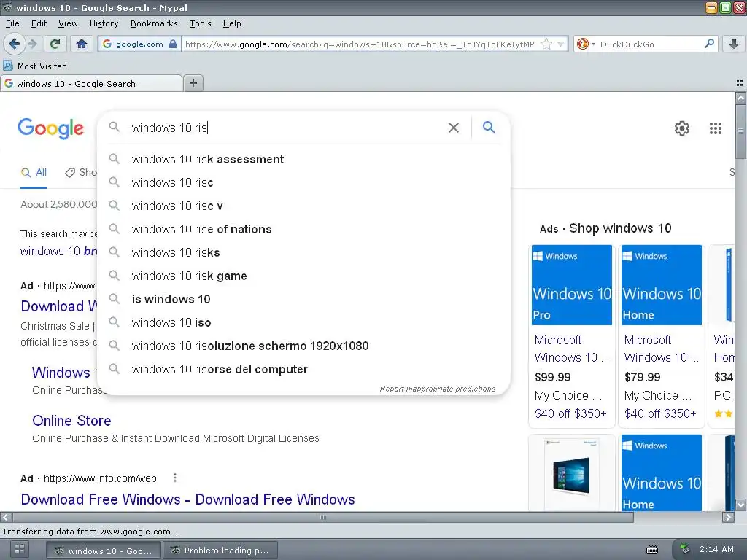Open the Windows 10 box product image

coord(571,473)
